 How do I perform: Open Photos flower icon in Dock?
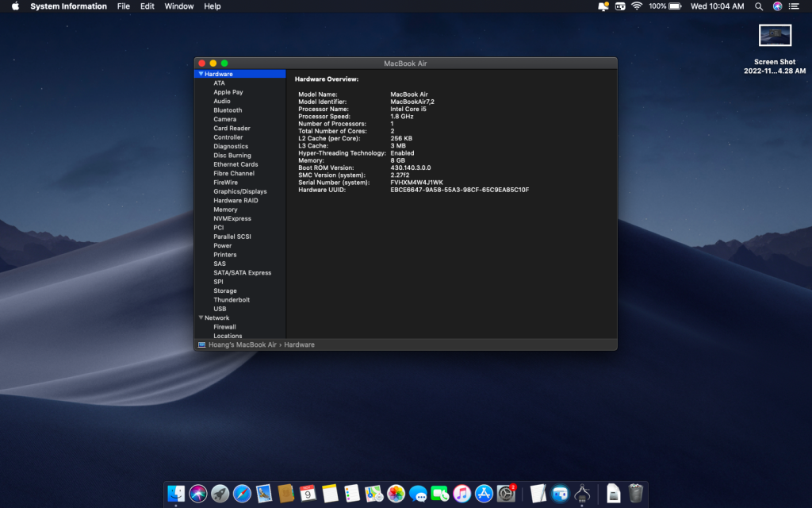click(396, 493)
